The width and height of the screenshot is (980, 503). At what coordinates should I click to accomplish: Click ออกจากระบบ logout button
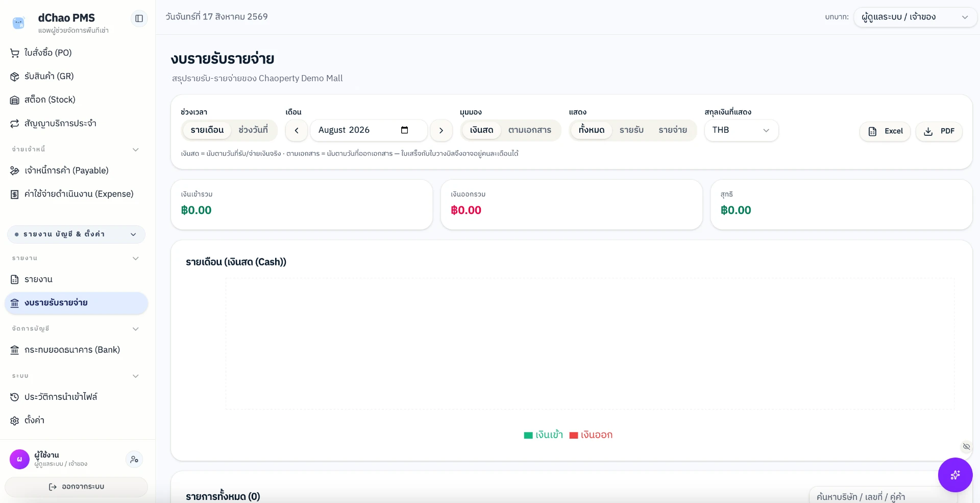tap(77, 487)
